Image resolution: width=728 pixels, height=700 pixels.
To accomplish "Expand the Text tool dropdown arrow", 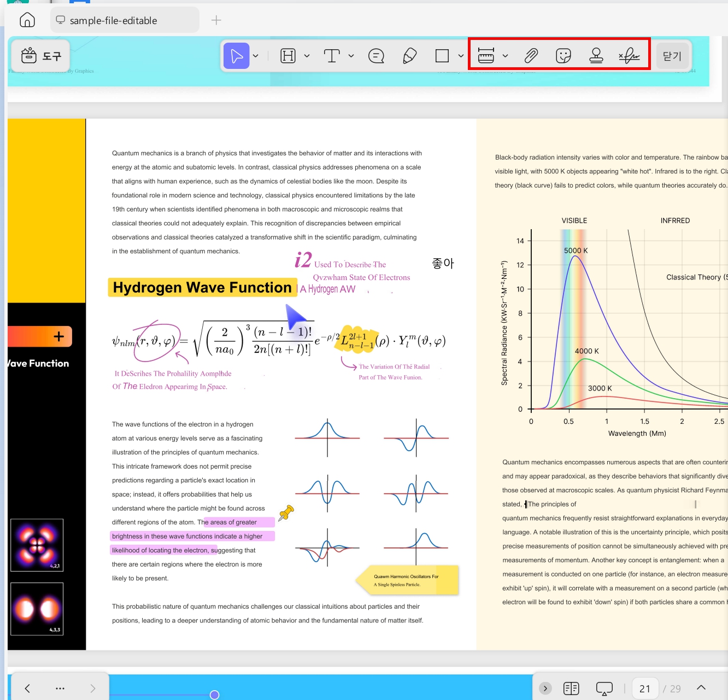I will [351, 56].
